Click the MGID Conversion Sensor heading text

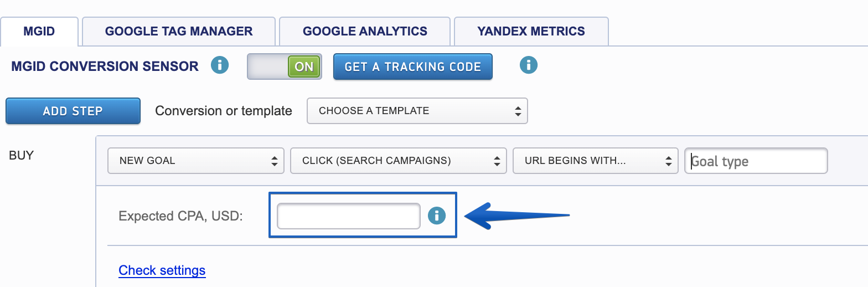point(105,66)
